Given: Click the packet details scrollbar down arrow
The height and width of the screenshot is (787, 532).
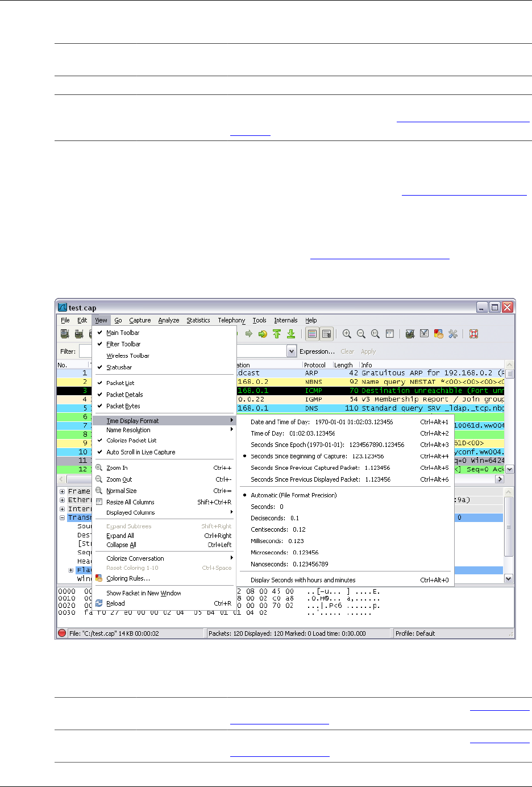Looking at the screenshot, I should tap(509, 578).
